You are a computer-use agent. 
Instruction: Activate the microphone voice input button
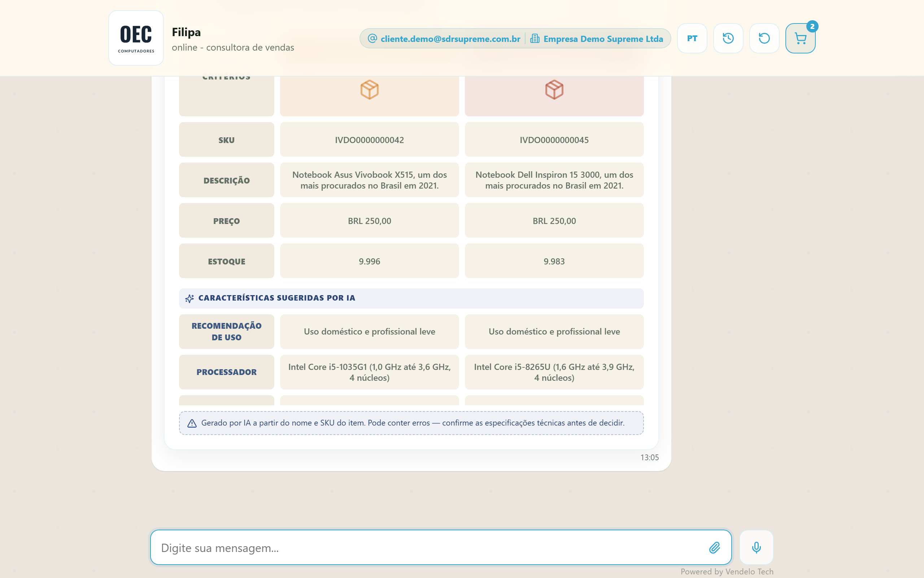tap(756, 547)
